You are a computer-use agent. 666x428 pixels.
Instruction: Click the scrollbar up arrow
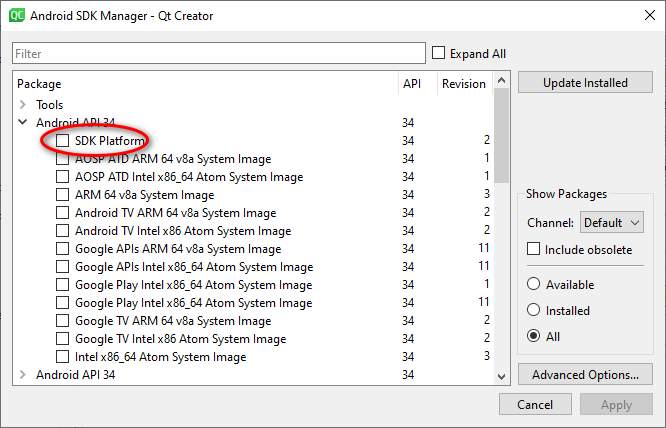click(501, 80)
